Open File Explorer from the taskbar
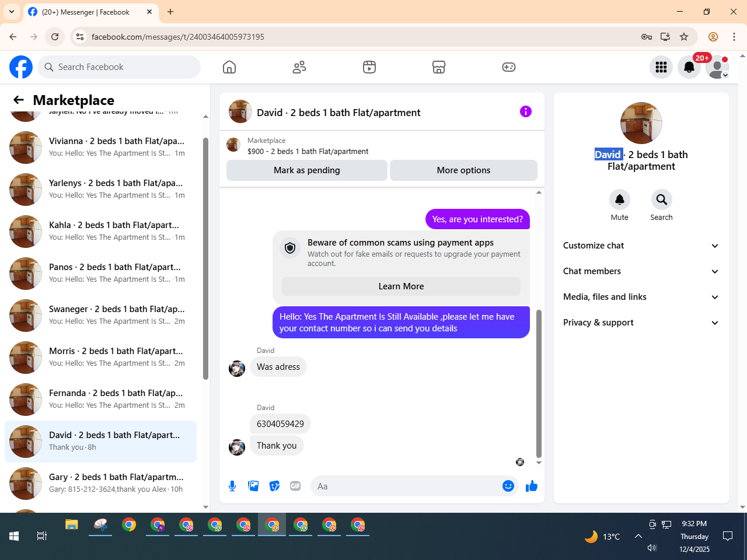 pyautogui.click(x=72, y=525)
